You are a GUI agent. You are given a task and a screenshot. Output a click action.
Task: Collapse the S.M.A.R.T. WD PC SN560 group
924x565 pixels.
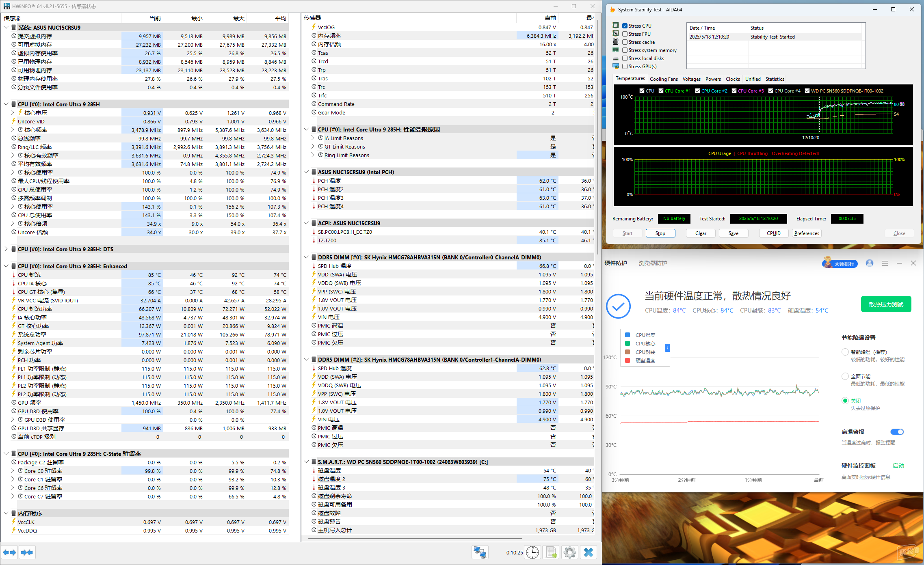point(306,461)
